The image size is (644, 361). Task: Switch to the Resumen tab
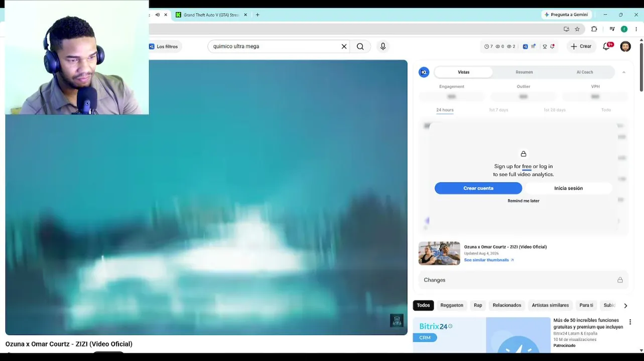(x=524, y=72)
